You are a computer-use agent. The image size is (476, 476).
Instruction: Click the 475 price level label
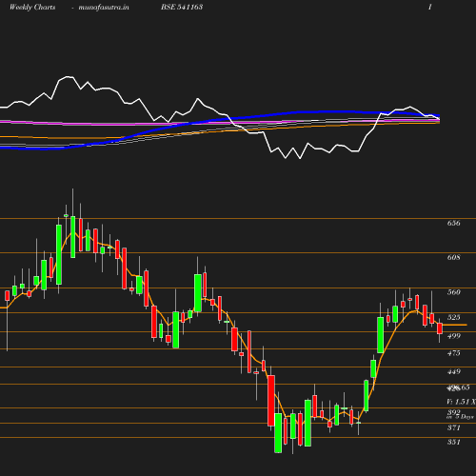tap(453, 353)
